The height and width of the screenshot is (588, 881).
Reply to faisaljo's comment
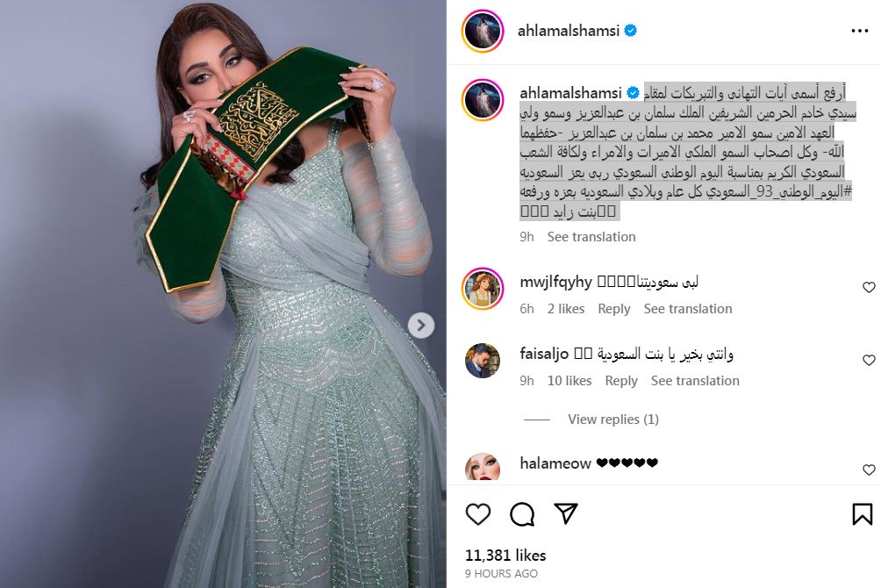[x=621, y=381]
